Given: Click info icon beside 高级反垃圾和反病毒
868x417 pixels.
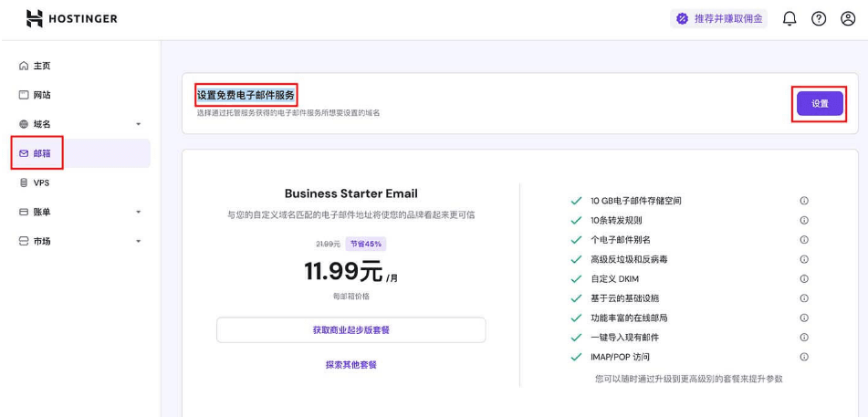Looking at the screenshot, I should click(804, 259).
